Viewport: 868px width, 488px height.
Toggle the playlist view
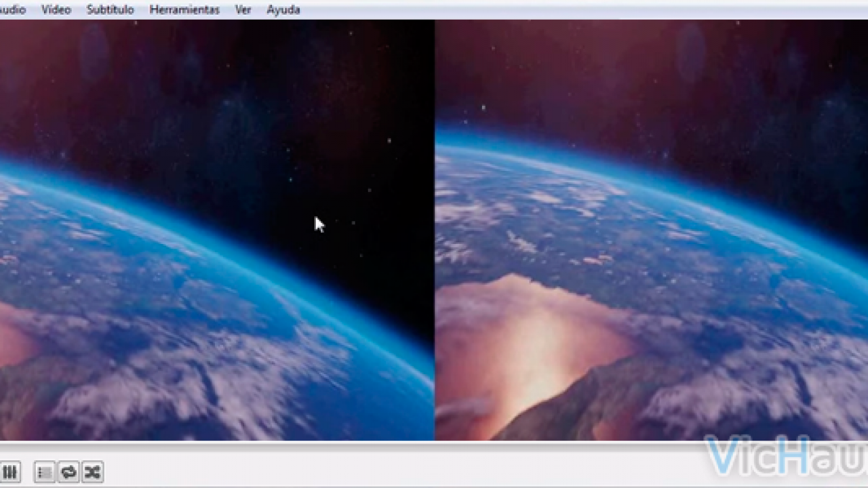[45, 472]
